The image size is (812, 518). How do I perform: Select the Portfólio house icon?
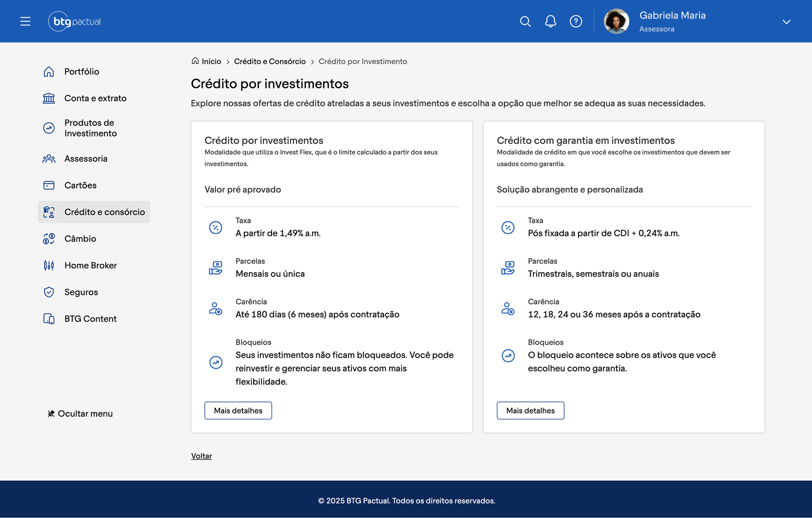(x=49, y=72)
